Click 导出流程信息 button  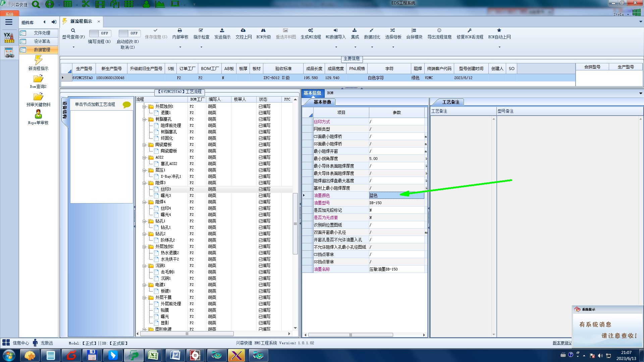(x=439, y=37)
